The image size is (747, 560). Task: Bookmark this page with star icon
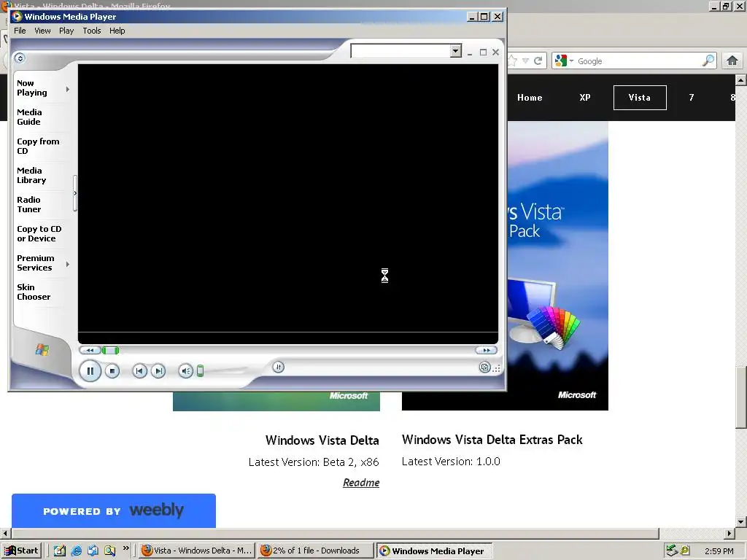point(513,61)
